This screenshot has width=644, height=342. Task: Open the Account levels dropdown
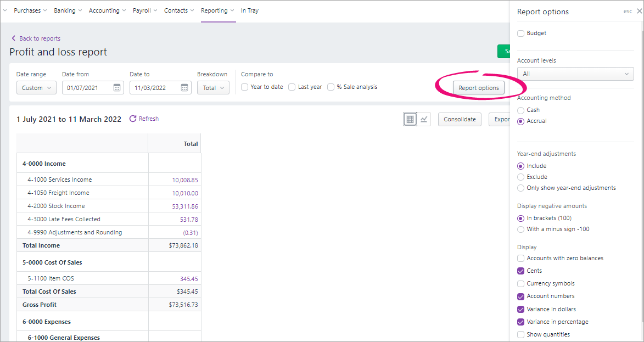(x=575, y=74)
